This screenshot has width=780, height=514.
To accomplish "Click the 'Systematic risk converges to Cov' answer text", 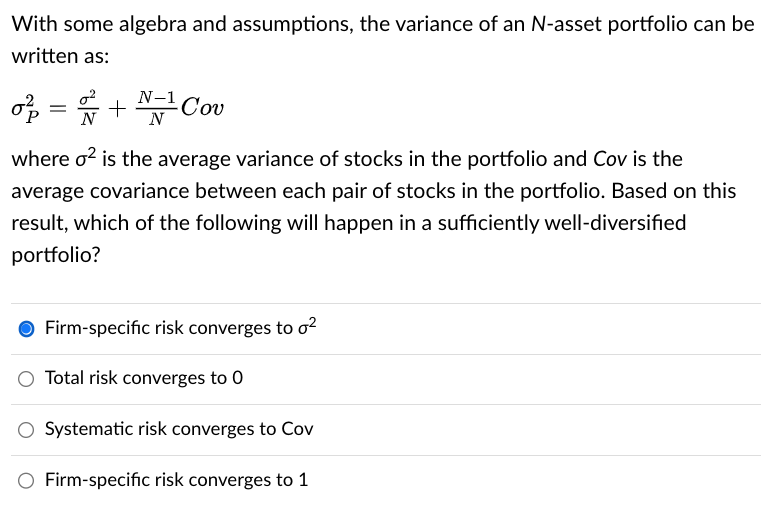I will pos(179,429).
